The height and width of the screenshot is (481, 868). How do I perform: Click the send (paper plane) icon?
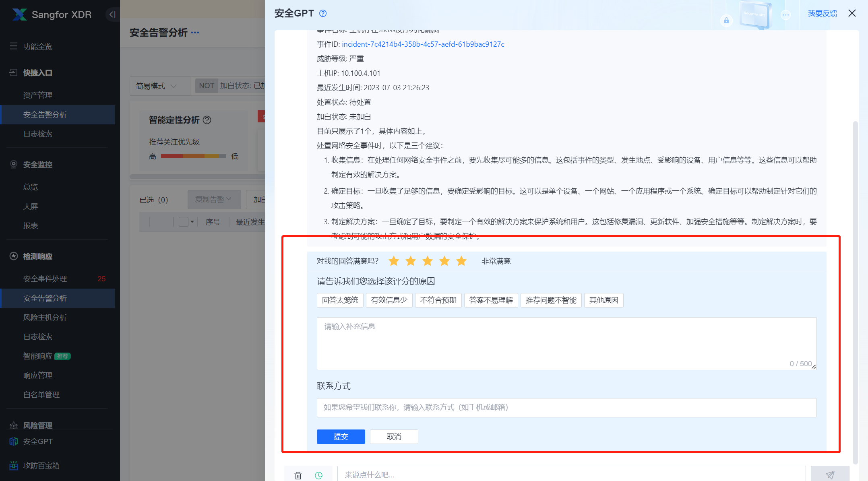point(831,475)
